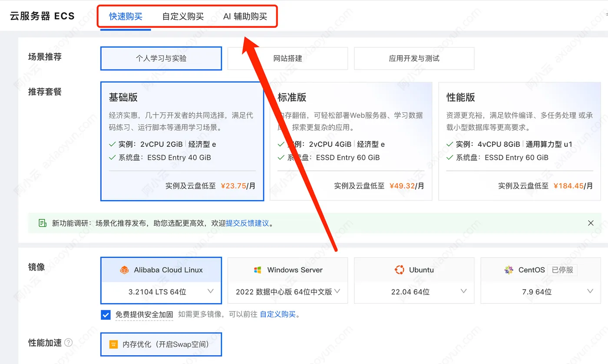Image resolution: width=608 pixels, height=364 pixels.
Task: Choose the 标准版 package card
Action: click(x=351, y=142)
